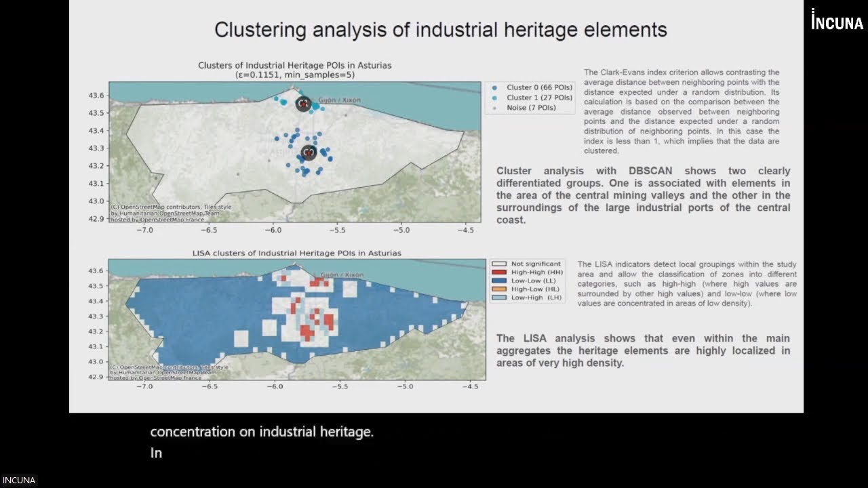Click the "ε=0.1151, min_samples=5" parameter subtitle
The height and width of the screenshot is (488, 868).
coord(294,75)
